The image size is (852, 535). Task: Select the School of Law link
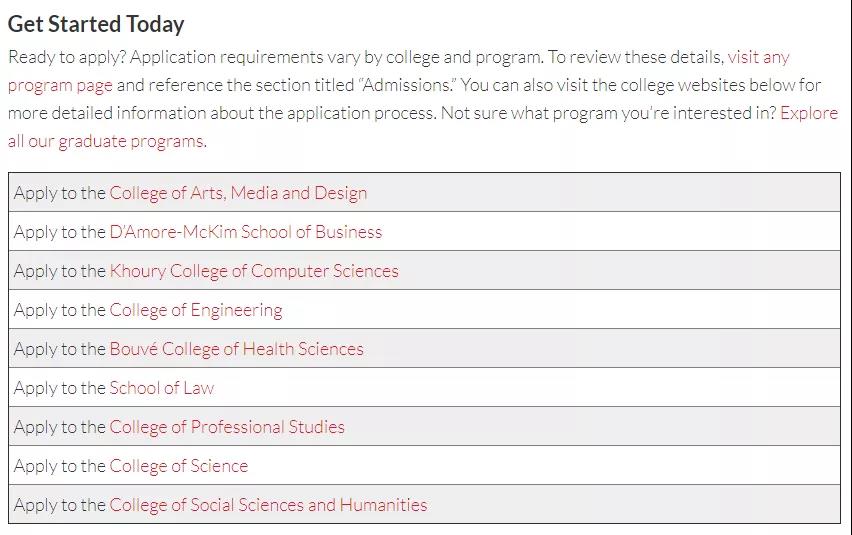pos(161,388)
